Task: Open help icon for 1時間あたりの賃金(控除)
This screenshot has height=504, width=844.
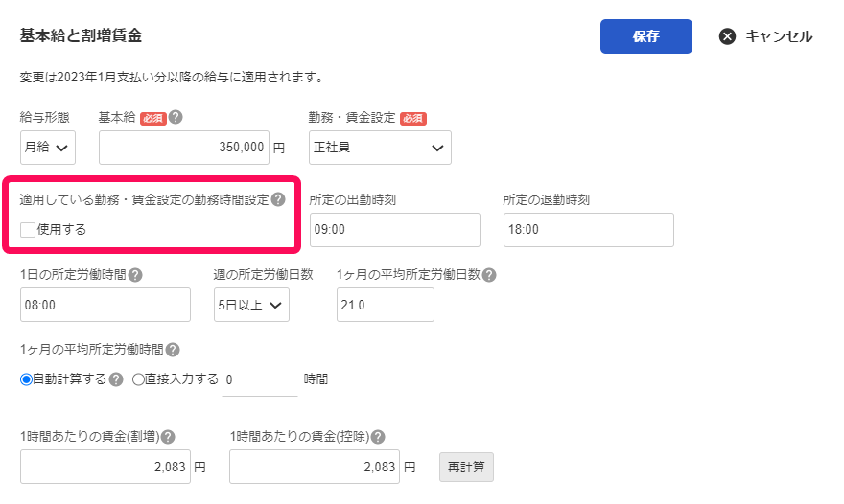Action: 378,437
